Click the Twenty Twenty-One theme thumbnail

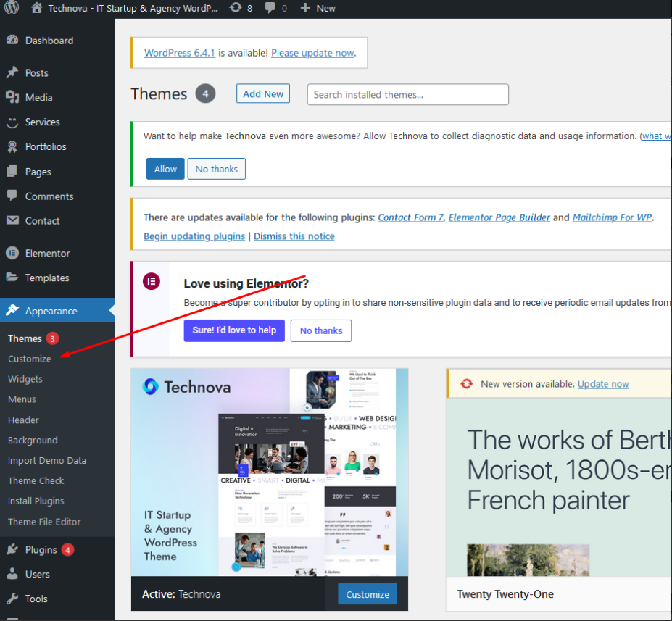pos(559,487)
